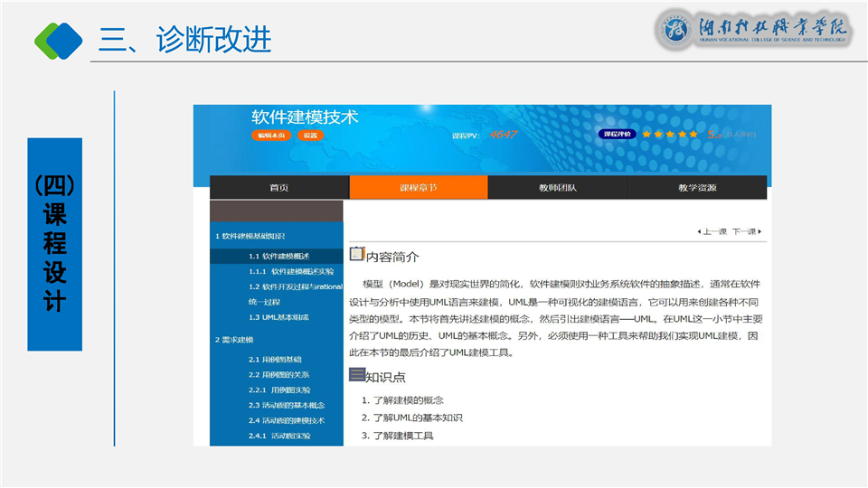Image resolution: width=868 pixels, height=488 pixels.
Task: Open section 2.4 活动图的建模技术
Action: [286, 420]
